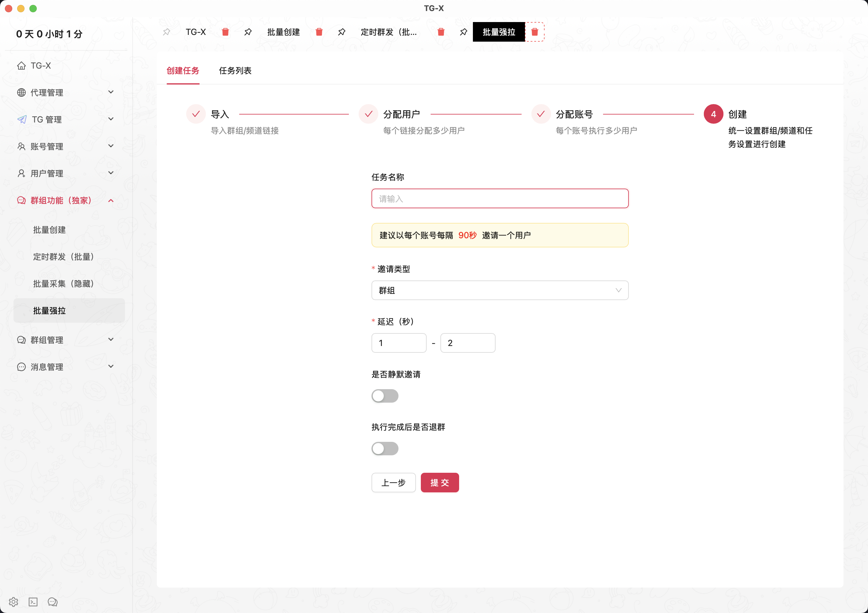This screenshot has height=613, width=868.
Task: Click the globe icon of 代理管理
Action: [21, 92]
